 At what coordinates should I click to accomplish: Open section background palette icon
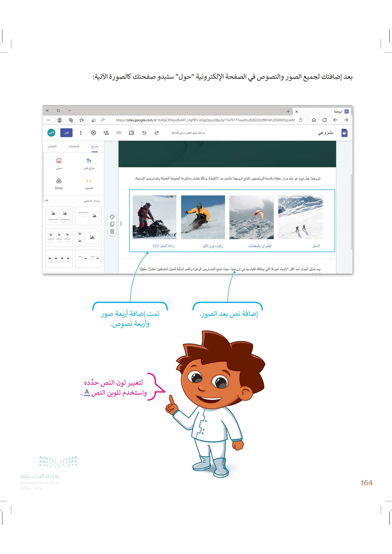coord(112,217)
